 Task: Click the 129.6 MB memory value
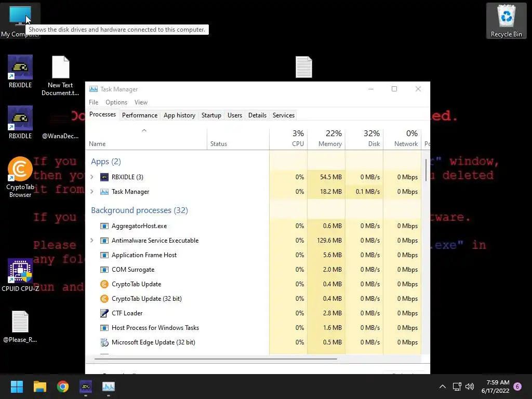(x=329, y=241)
